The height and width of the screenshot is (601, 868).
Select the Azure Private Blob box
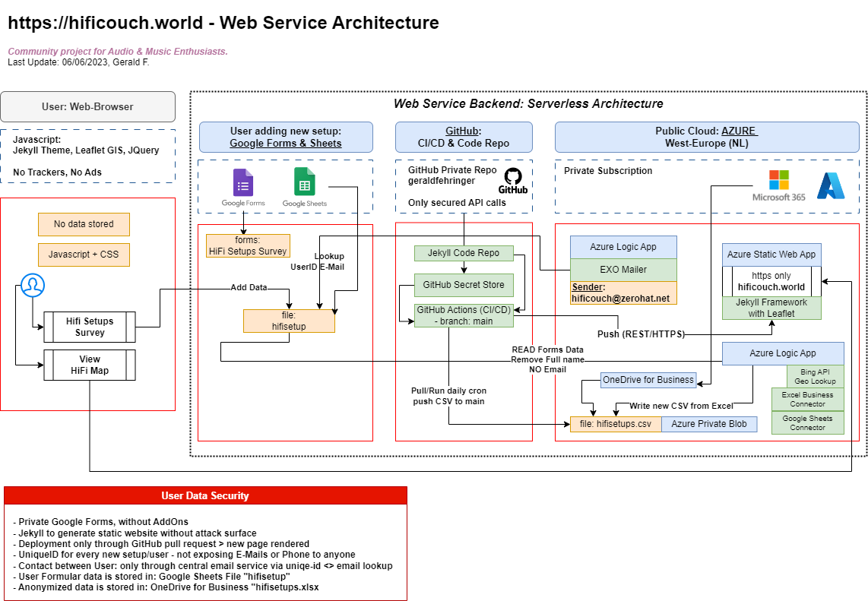point(708,424)
